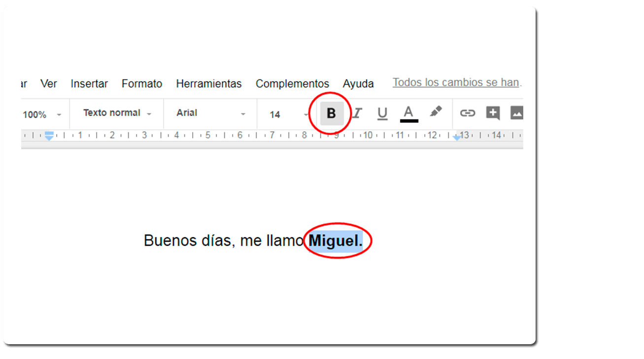This screenshot has width=644, height=359.
Task: Click the add comment icon
Action: tap(493, 113)
